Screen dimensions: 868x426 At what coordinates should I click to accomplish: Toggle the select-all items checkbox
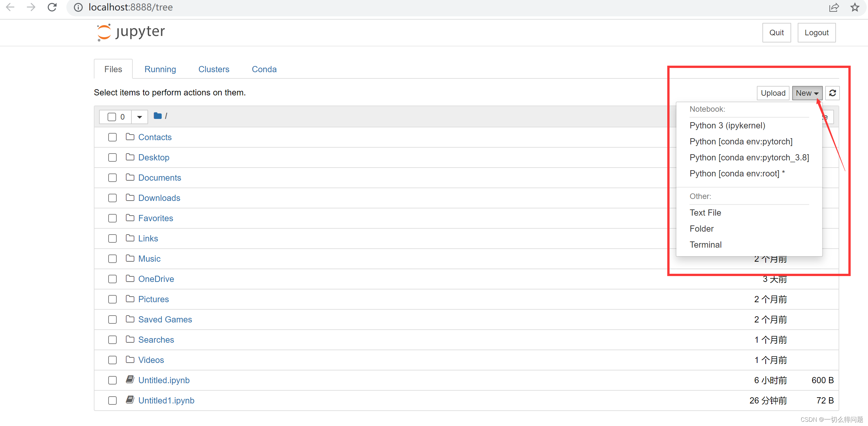point(111,117)
